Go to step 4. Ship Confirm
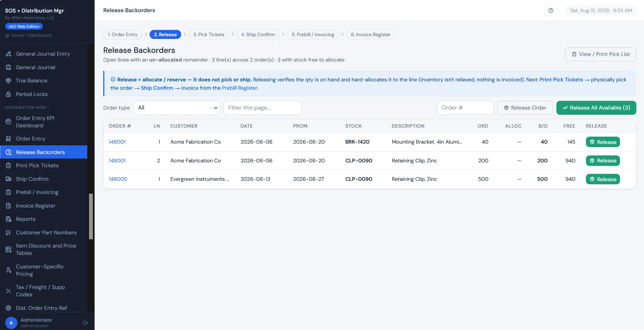The image size is (644, 330). point(258,34)
